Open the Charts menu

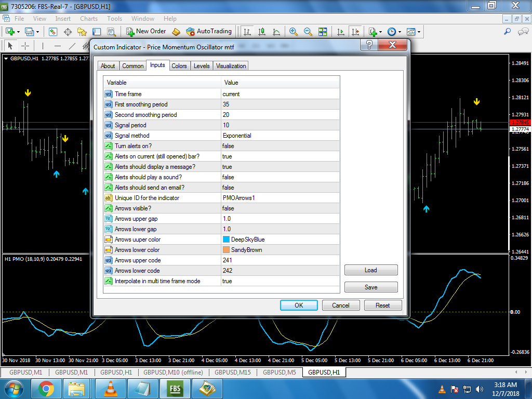coord(89,19)
